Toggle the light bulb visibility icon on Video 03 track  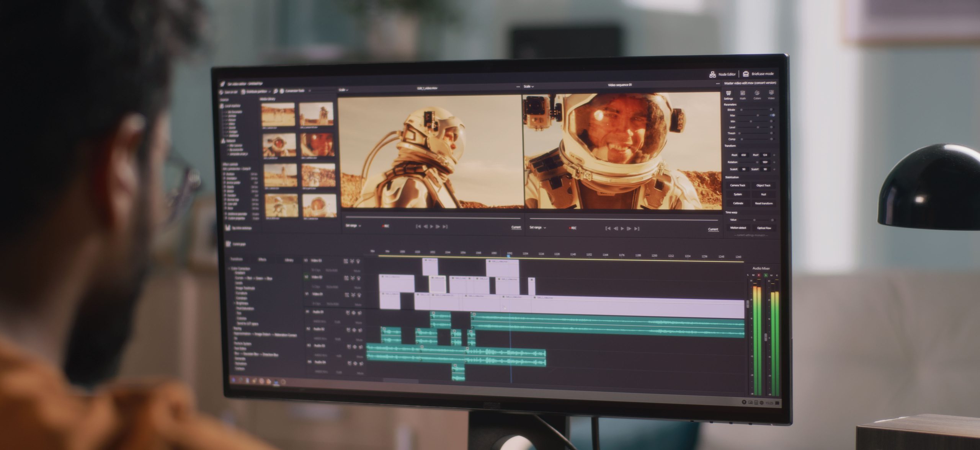(x=358, y=261)
